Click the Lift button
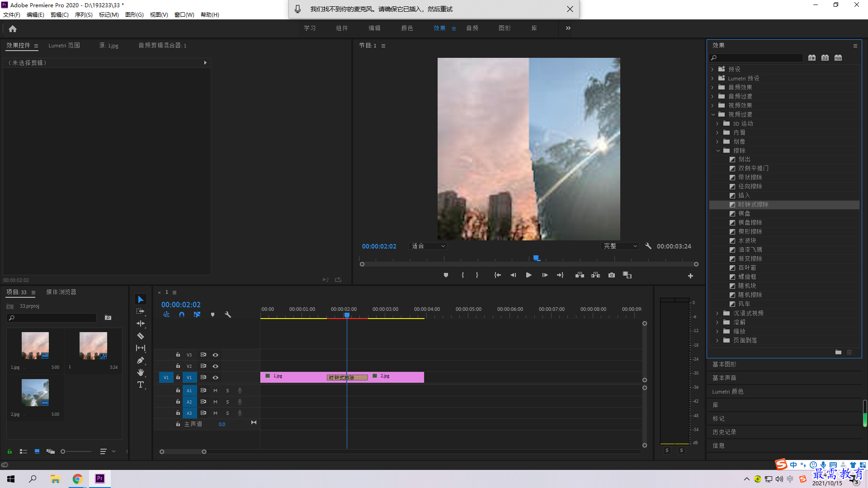868x488 pixels. 580,275
